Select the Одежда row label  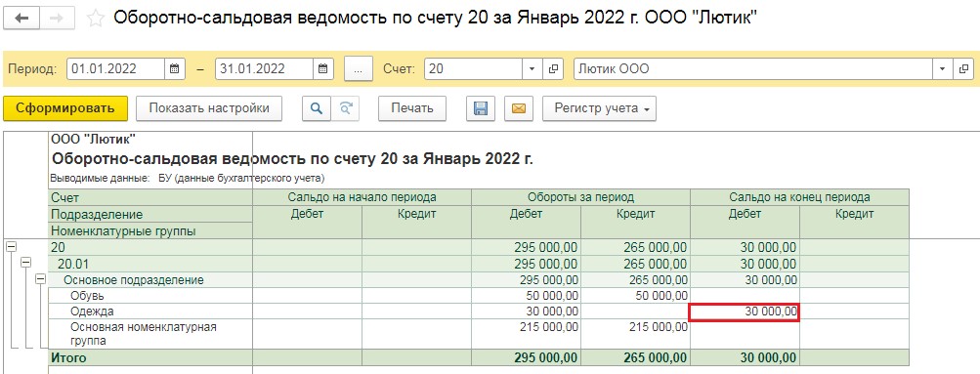pos(92,311)
